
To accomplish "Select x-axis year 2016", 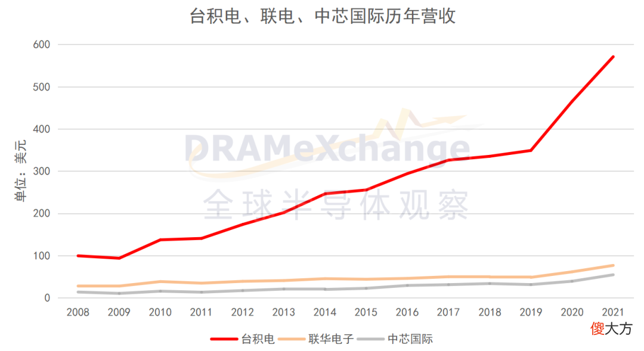I will click(407, 312).
